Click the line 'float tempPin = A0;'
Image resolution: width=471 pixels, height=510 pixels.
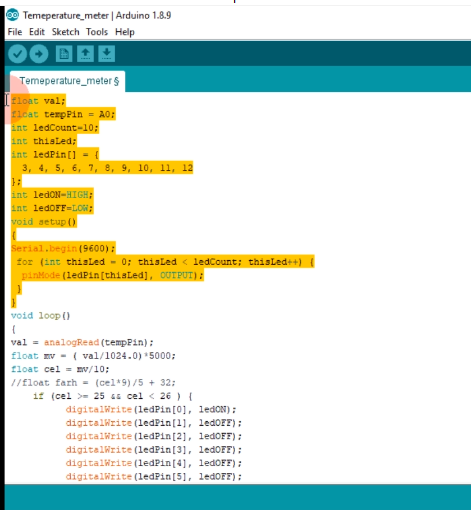coord(63,114)
